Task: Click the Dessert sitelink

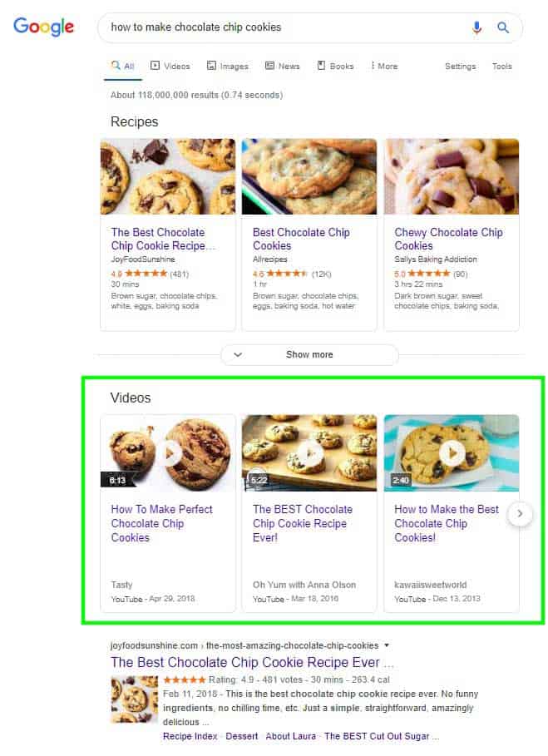Action: 240,736
